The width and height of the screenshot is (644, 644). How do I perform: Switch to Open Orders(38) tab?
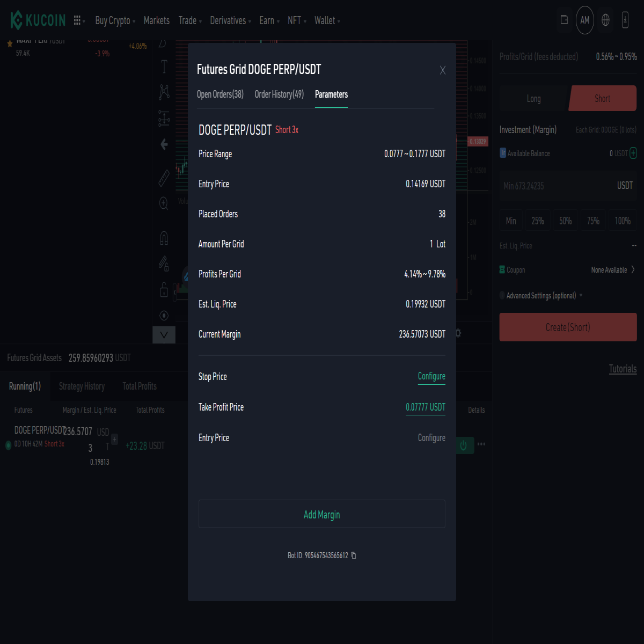pos(220,94)
